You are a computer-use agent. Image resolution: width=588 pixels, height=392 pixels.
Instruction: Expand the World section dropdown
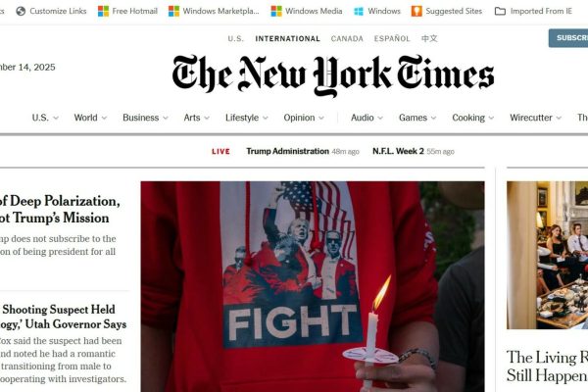tap(104, 118)
